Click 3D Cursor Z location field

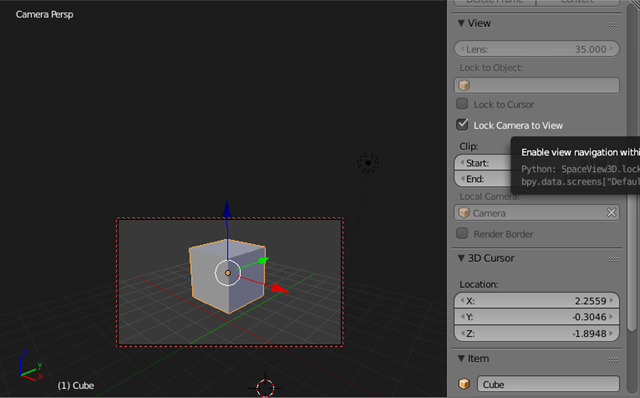point(537,334)
